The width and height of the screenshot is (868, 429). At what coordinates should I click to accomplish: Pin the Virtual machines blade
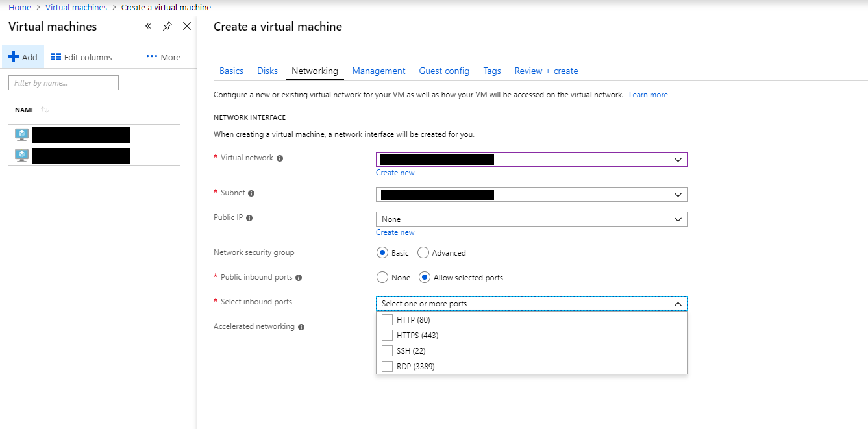[x=167, y=26]
